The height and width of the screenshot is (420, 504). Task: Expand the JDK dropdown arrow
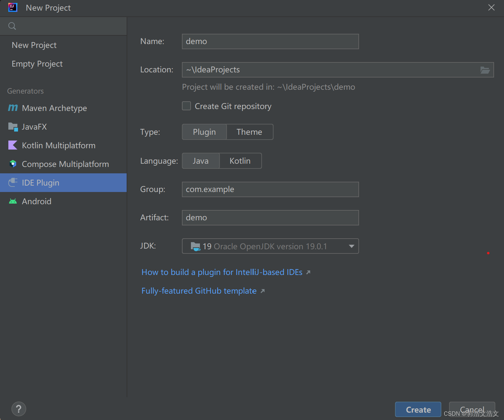[351, 246]
